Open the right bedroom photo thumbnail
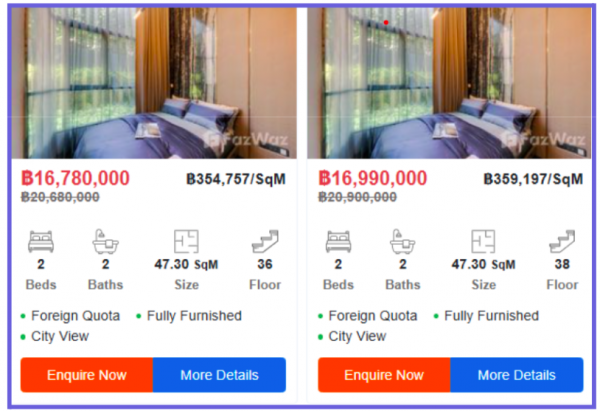This screenshot has height=411, width=600. click(451, 83)
